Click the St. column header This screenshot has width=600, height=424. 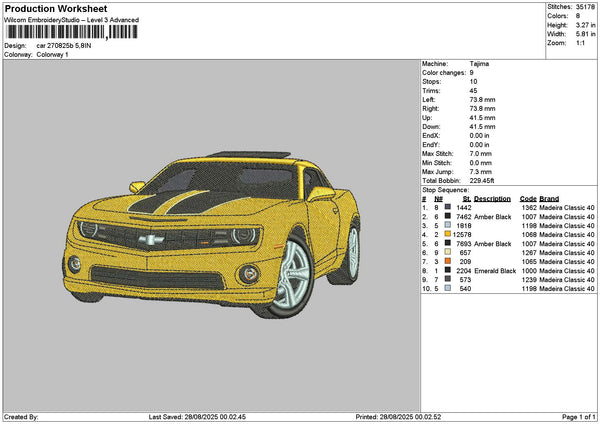pyautogui.click(x=466, y=198)
